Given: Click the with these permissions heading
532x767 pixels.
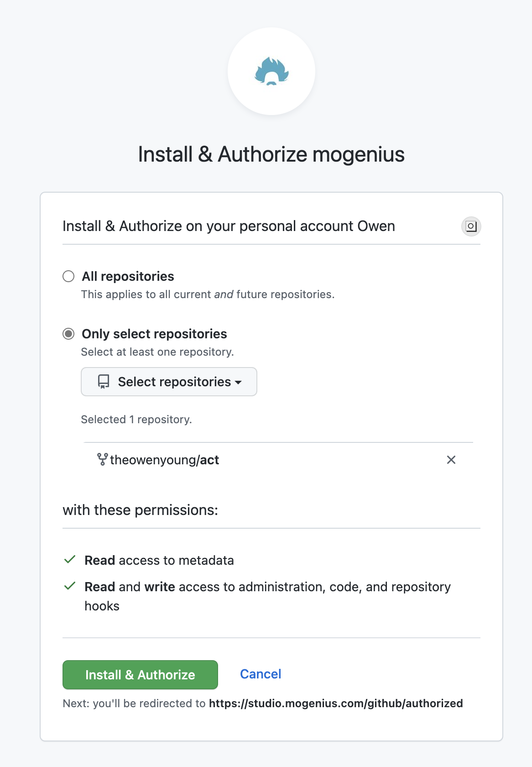Looking at the screenshot, I should (140, 510).
